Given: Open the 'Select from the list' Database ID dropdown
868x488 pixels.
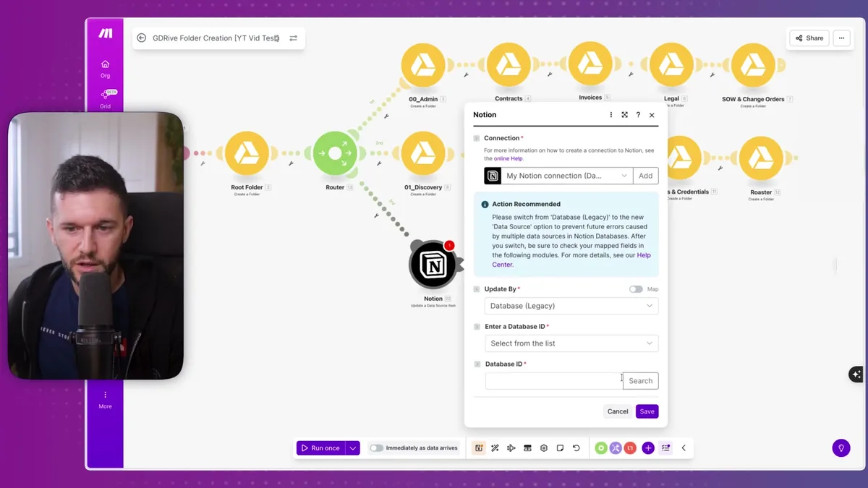Looking at the screenshot, I should [x=571, y=343].
